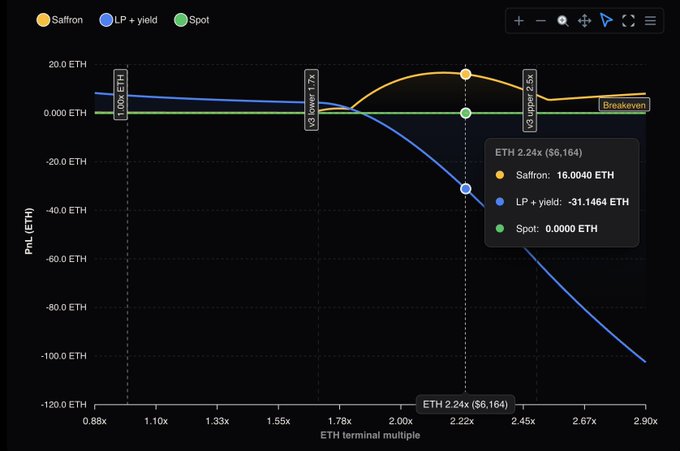
Task: Click the LP + yield: -31.1464 ETH value
Action: click(x=598, y=202)
